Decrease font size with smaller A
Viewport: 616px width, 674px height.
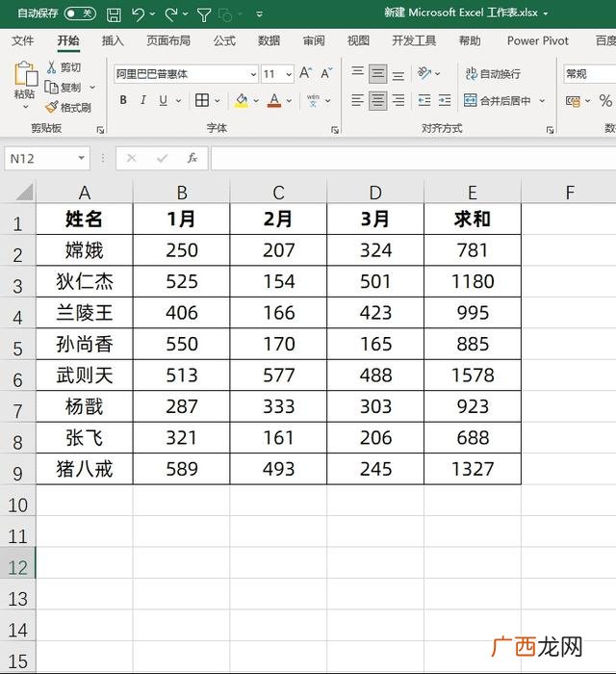click(326, 72)
